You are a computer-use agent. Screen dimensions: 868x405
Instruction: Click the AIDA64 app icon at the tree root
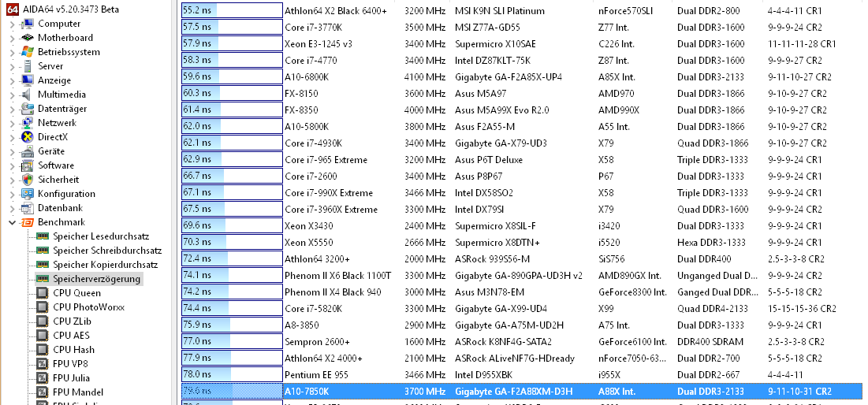(x=13, y=9)
